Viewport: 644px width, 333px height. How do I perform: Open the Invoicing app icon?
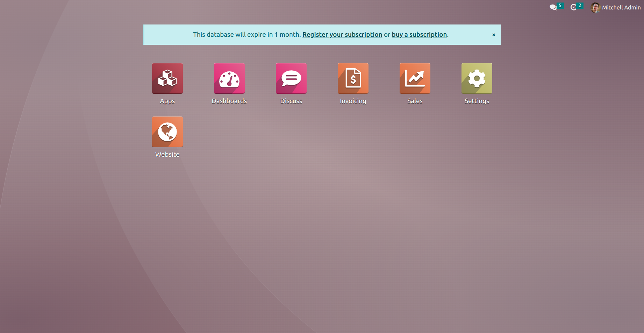coord(353,78)
